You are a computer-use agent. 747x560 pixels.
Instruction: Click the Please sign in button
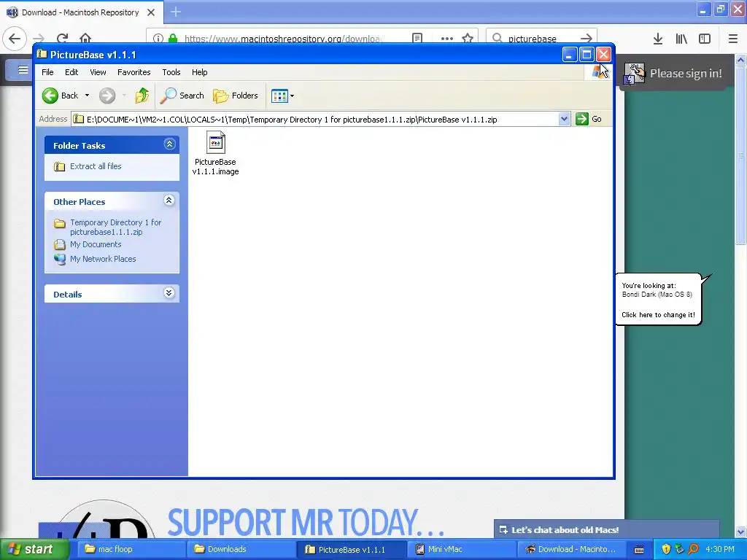click(673, 74)
